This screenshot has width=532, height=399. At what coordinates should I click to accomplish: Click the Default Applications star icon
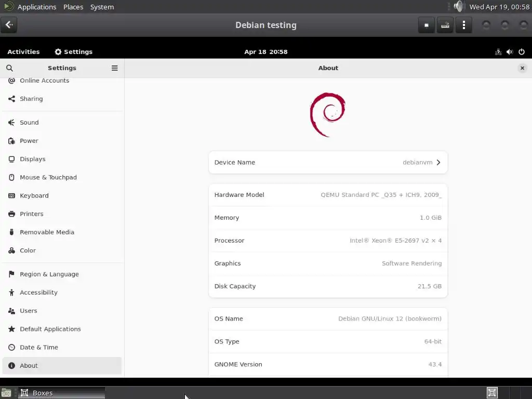(x=11, y=329)
